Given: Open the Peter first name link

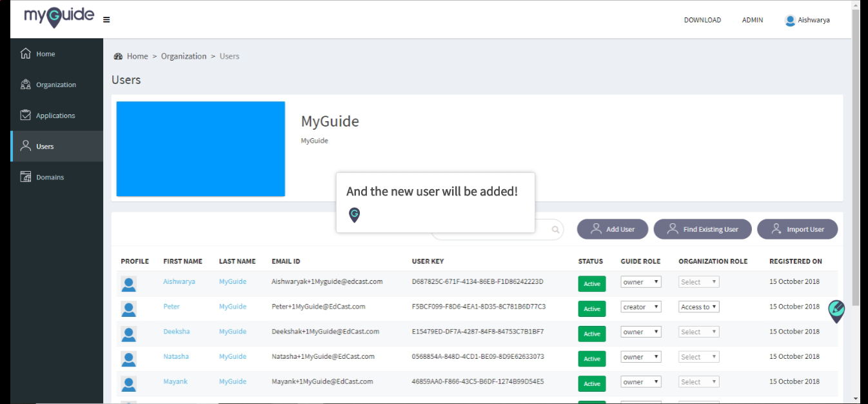Looking at the screenshot, I should (x=172, y=307).
